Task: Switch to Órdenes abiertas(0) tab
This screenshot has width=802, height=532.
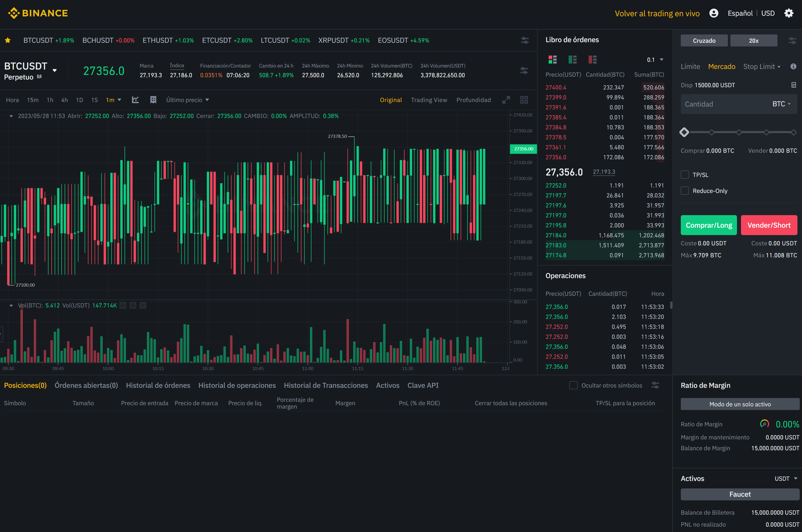Action: tap(86, 385)
